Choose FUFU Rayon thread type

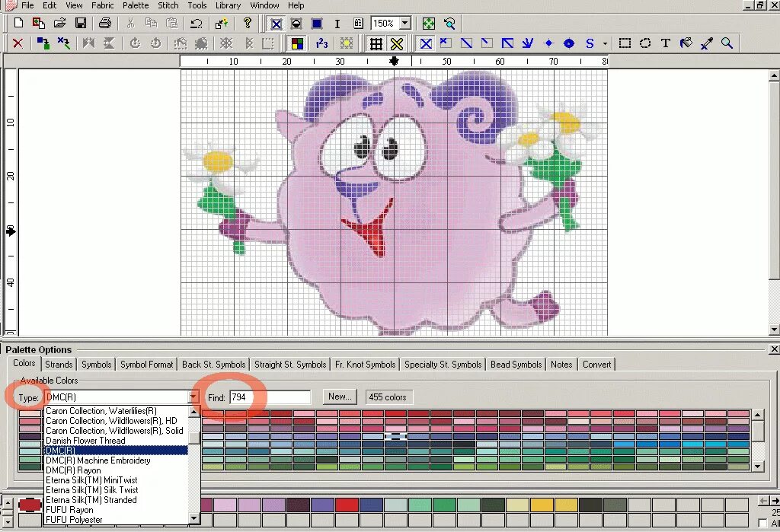coord(69,510)
